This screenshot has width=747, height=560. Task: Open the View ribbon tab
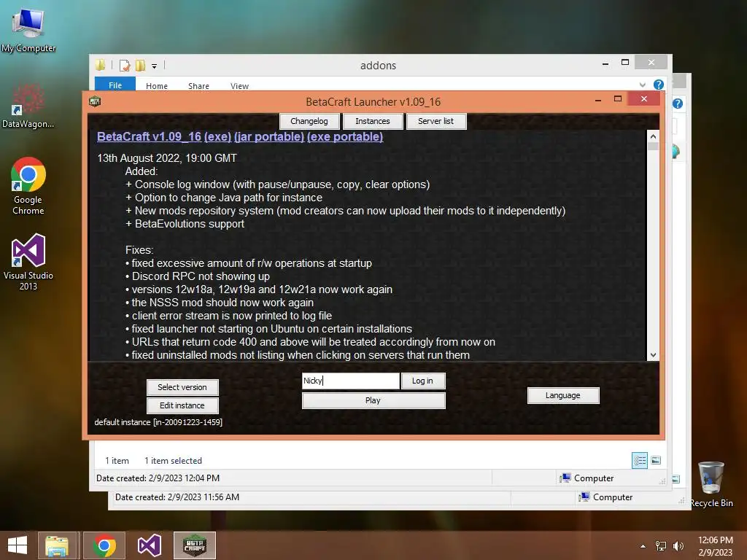pyautogui.click(x=239, y=86)
